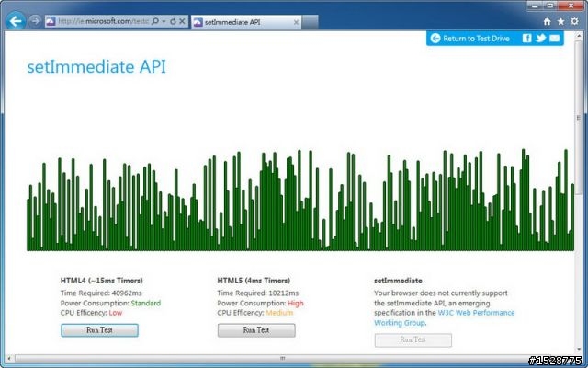The height and width of the screenshot is (368, 588).
Task: Open the address bar dropdown arrow
Action: click(164, 22)
